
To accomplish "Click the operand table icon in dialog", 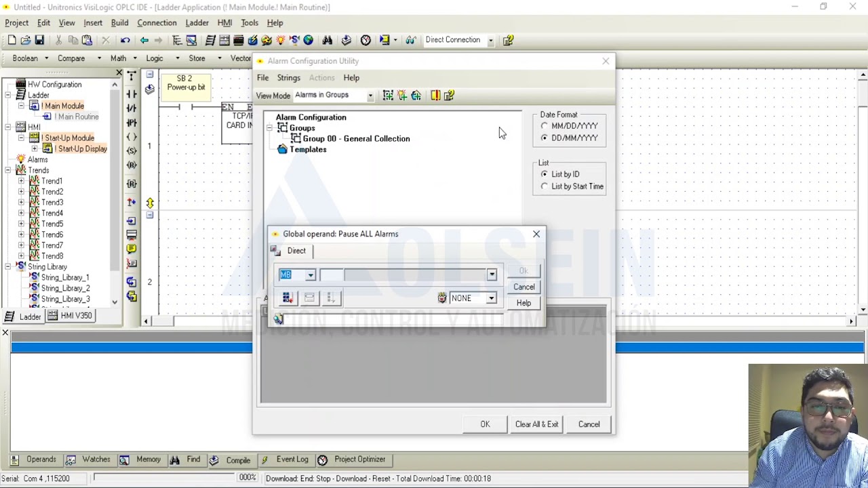I will coord(287,298).
